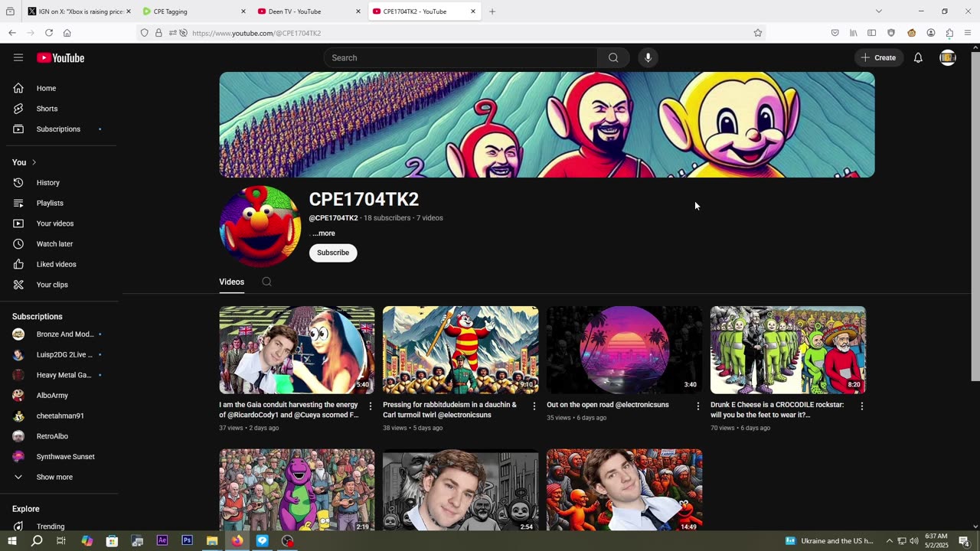Switch to the CPE Tagging browser tab

[194, 11]
